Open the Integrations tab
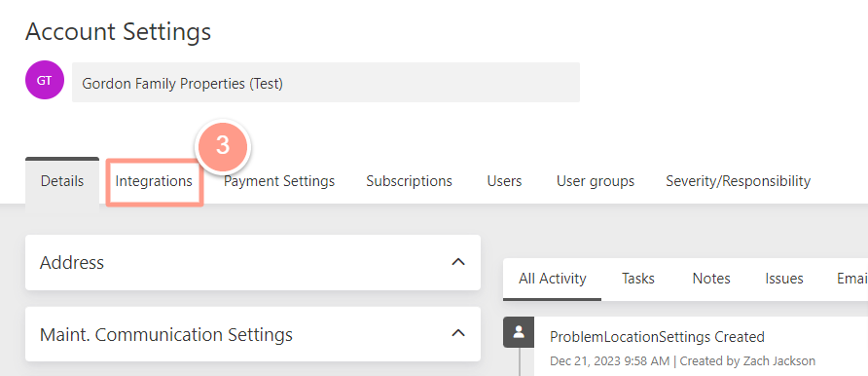 tap(154, 181)
